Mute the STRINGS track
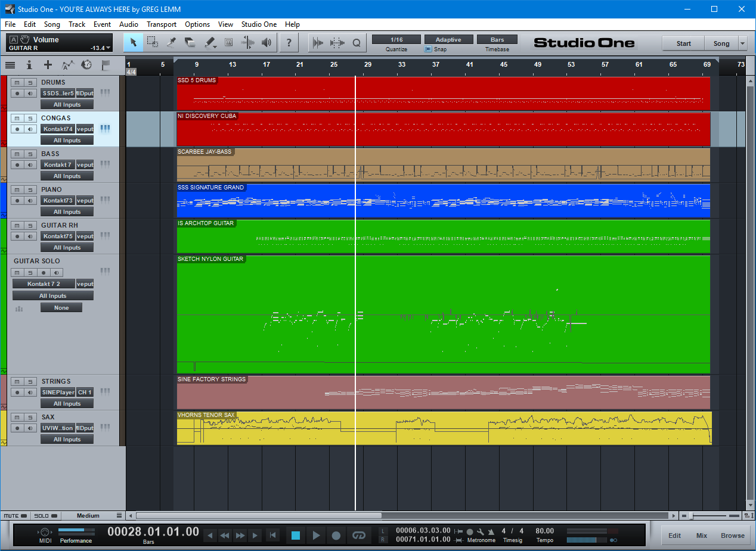Screen dimensions: 756x551 pyautogui.click(x=17, y=381)
